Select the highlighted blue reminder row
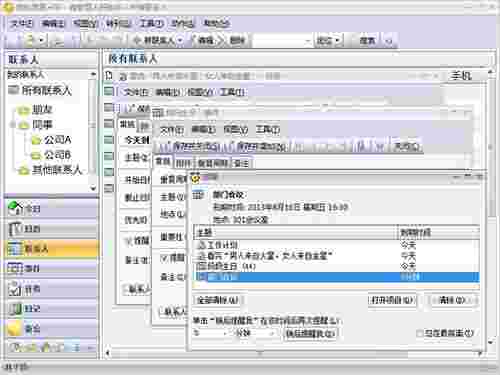The image size is (500, 375). point(336,277)
